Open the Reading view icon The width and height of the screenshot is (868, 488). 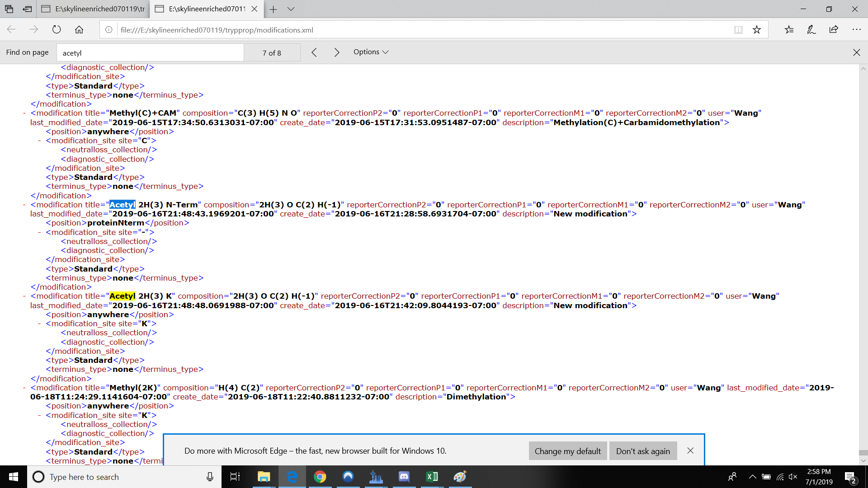pos(738,30)
